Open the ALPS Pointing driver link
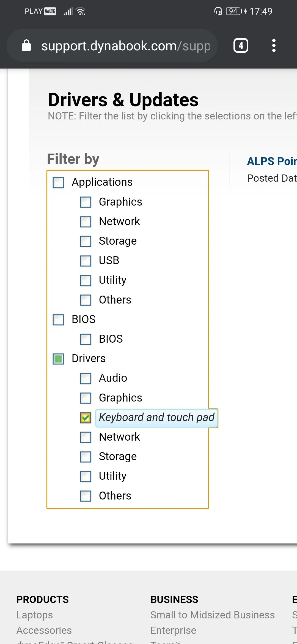 pyautogui.click(x=272, y=161)
